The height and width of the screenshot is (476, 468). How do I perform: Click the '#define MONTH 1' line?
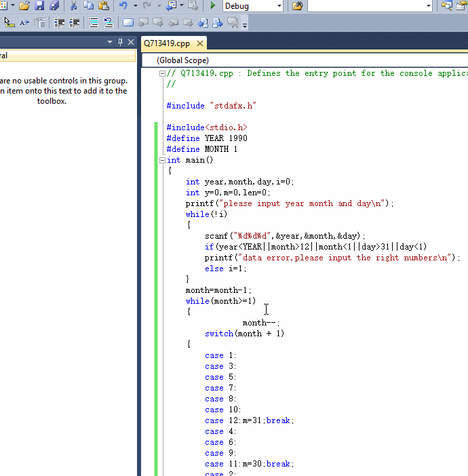tap(202, 149)
